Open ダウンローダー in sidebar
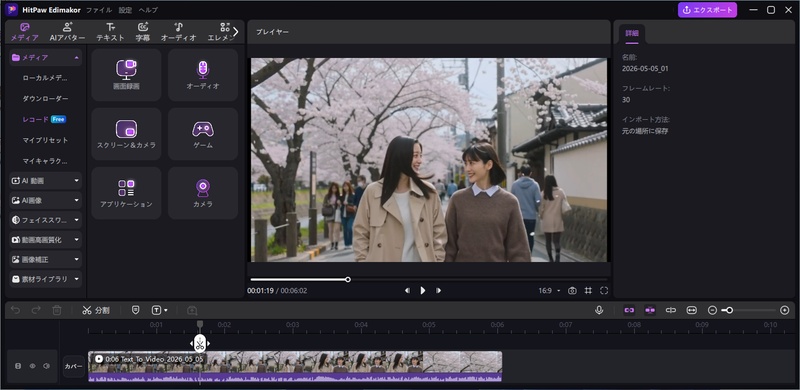The height and width of the screenshot is (390, 800). (45, 99)
